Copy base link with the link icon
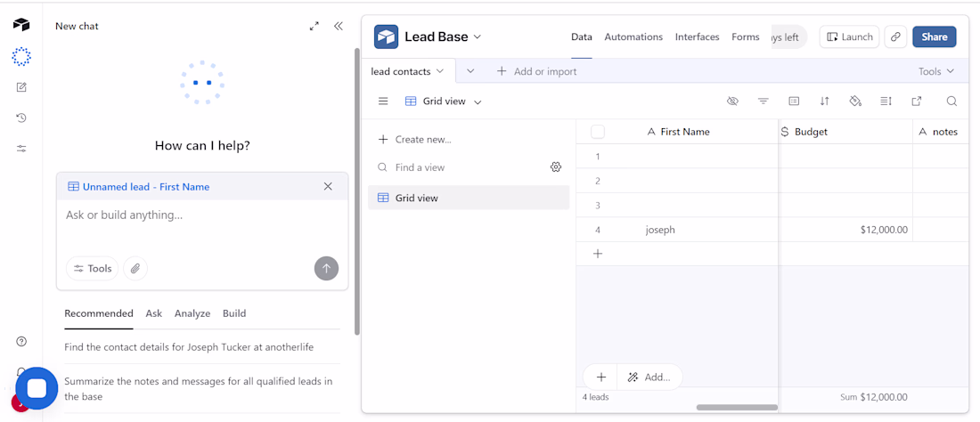Screen dimensions: 980x422 895,37
